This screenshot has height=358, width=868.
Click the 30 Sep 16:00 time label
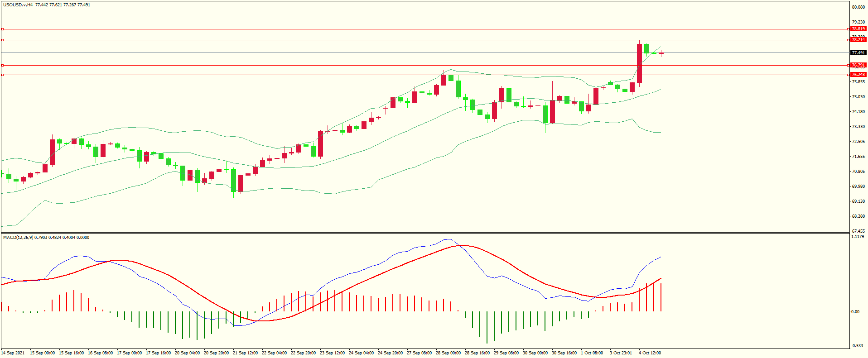tap(564, 353)
